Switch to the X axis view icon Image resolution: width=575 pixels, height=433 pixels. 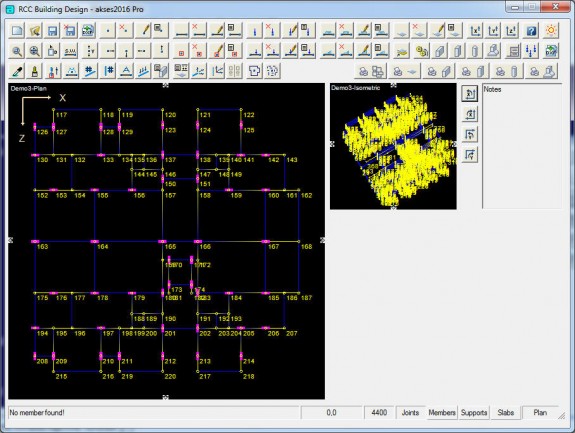476,30
